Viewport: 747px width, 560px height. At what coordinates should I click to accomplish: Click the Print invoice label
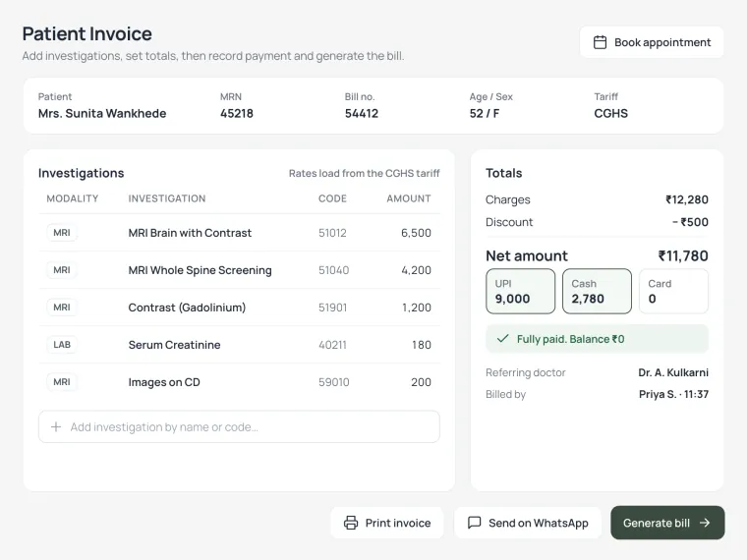[398, 523]
